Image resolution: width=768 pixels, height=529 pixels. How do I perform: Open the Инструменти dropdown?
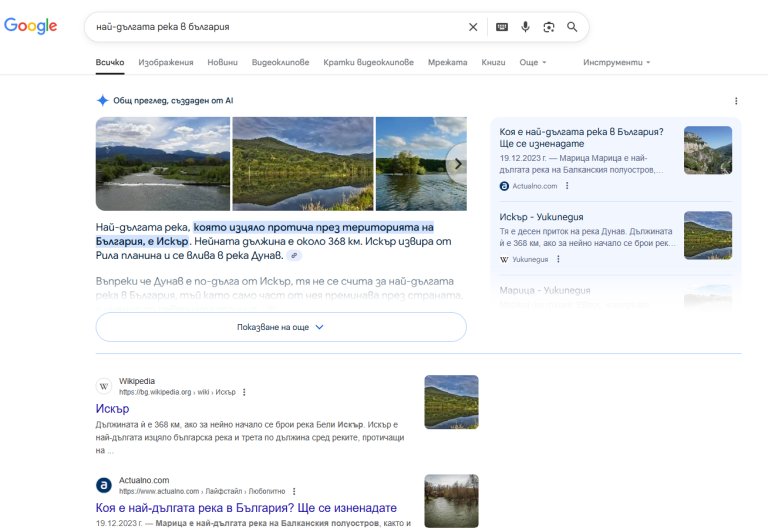click(x=616, y=62)
